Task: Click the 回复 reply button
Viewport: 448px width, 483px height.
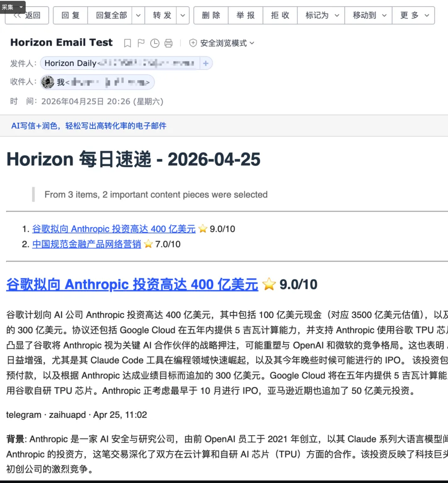Action: coord(71,15)
